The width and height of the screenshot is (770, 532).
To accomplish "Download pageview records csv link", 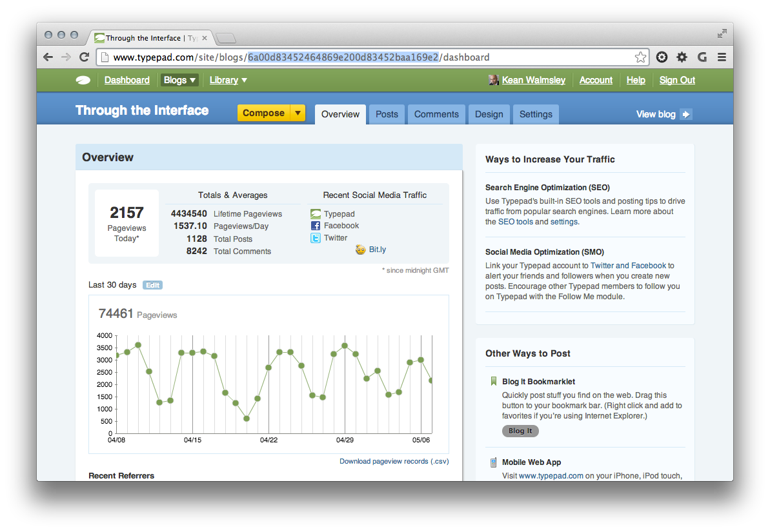I will 394,461.
